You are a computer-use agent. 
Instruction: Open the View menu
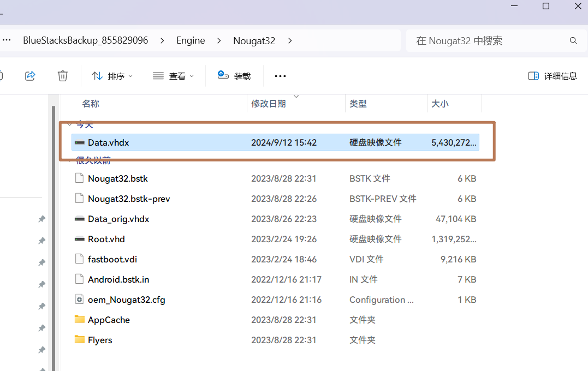click(173, 76)
